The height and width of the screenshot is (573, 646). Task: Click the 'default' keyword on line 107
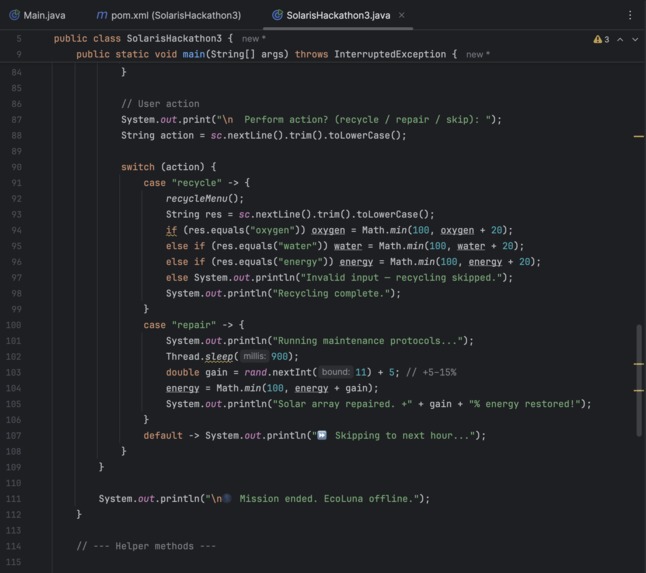tap(163, 435)
